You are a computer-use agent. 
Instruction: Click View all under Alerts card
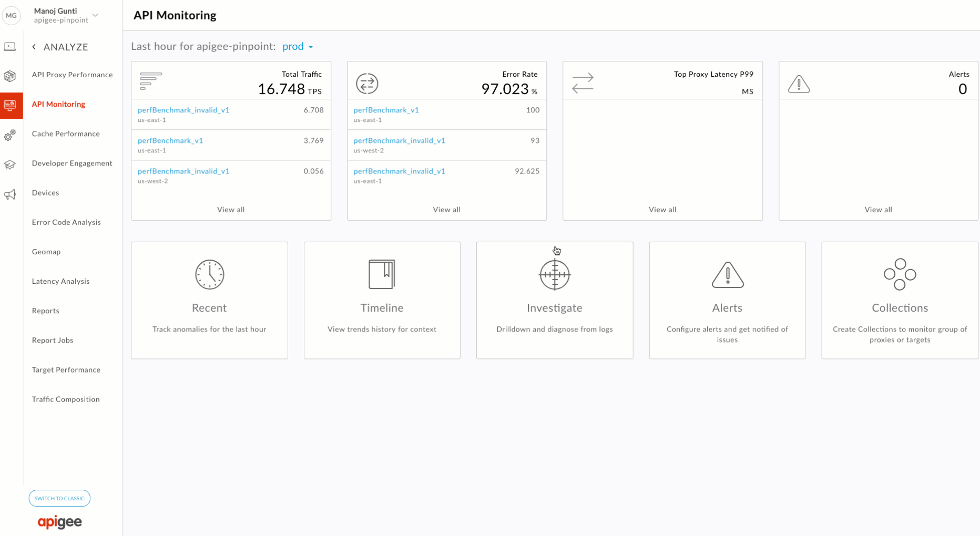coord(879,210)
